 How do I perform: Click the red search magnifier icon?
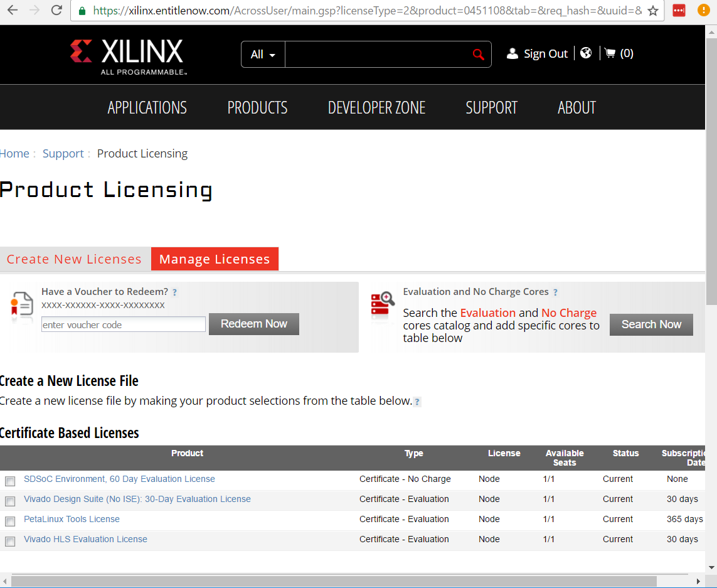point(478,55)
